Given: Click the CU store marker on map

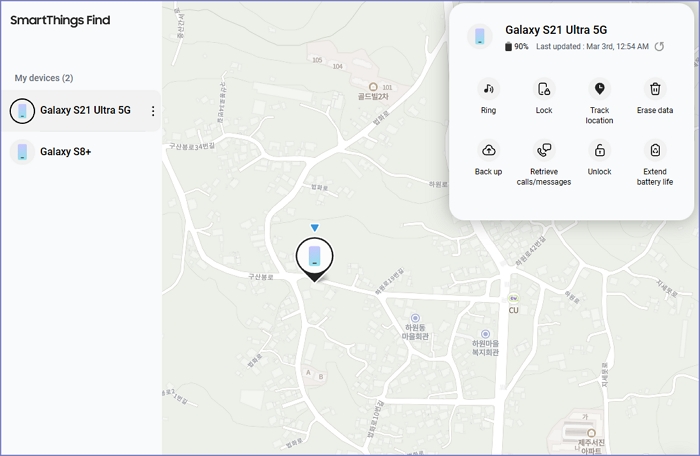Looking at the screenshot, I should [513, 298].
